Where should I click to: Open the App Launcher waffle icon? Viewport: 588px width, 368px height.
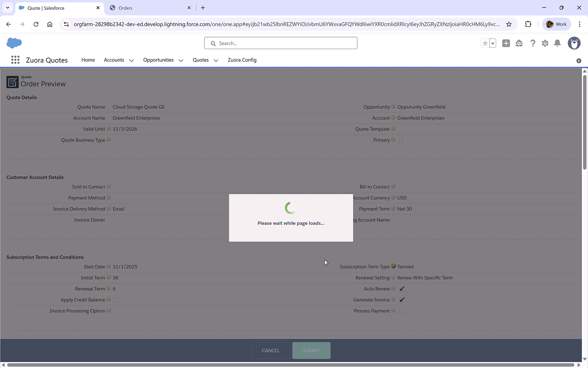[x=15, y=60]
